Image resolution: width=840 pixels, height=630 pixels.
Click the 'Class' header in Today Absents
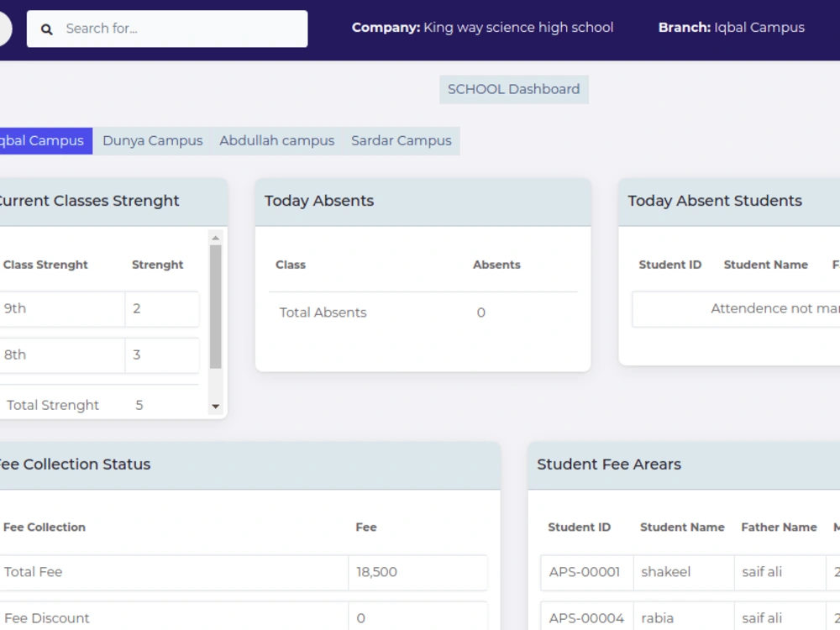pyautogui.click(x=291, y=265)
